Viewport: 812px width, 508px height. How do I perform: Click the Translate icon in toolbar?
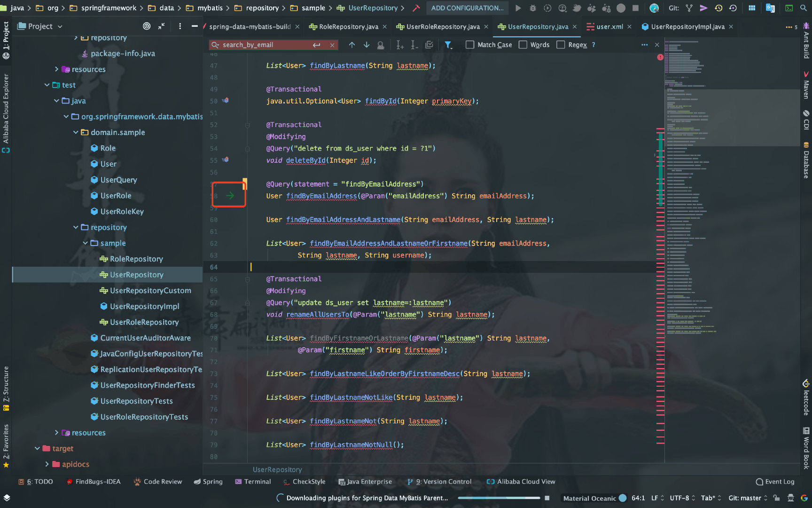tap(770, 8)
